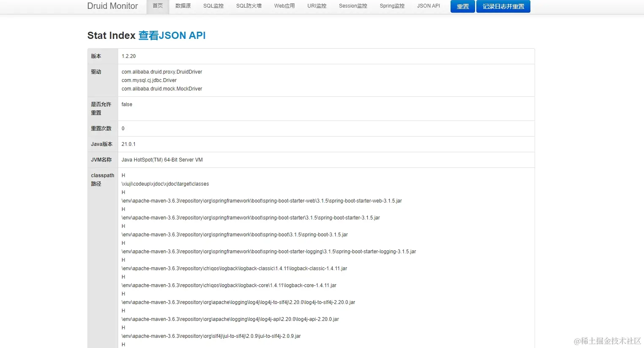Select the version value 1.2.20
The width and height of the screenshot is (644, 348).
click(128, 56)
